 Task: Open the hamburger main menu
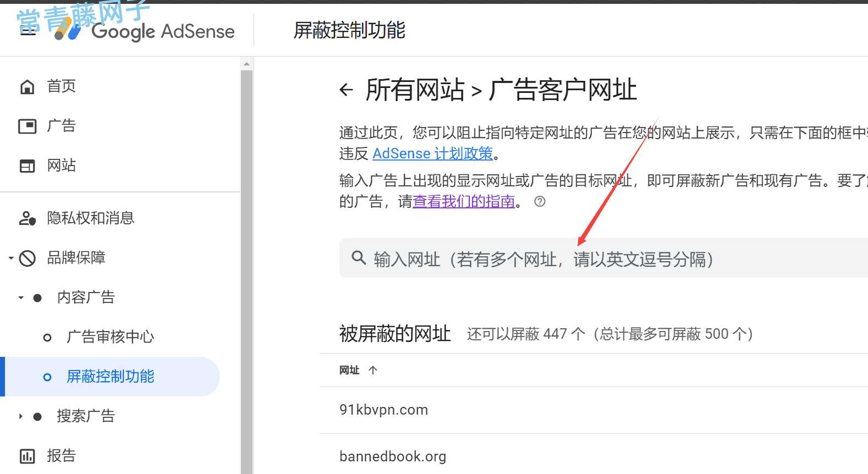[28, 31]
